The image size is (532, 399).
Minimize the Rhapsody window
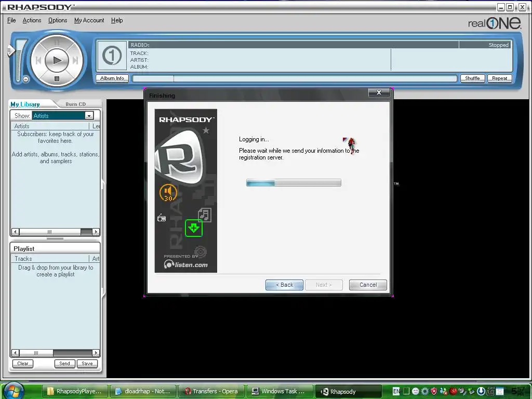pyautogui.click(x=501, y=7)
